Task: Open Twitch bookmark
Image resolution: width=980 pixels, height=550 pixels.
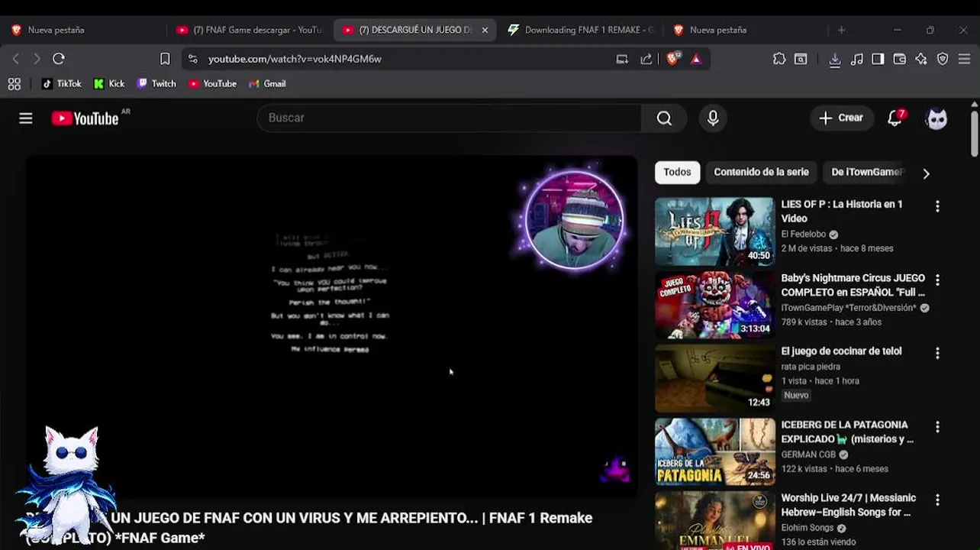Action: [156, 84]
